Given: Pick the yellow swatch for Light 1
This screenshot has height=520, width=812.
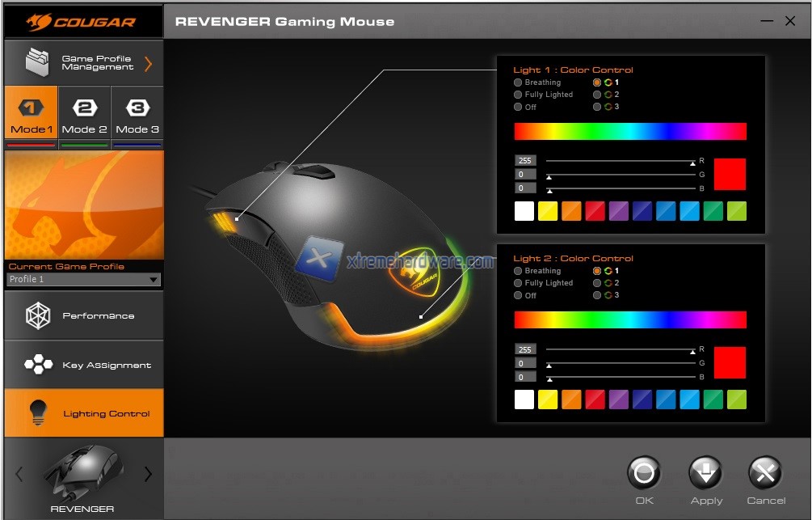Looking at the screenshot, I should click(x=548, y=211).
